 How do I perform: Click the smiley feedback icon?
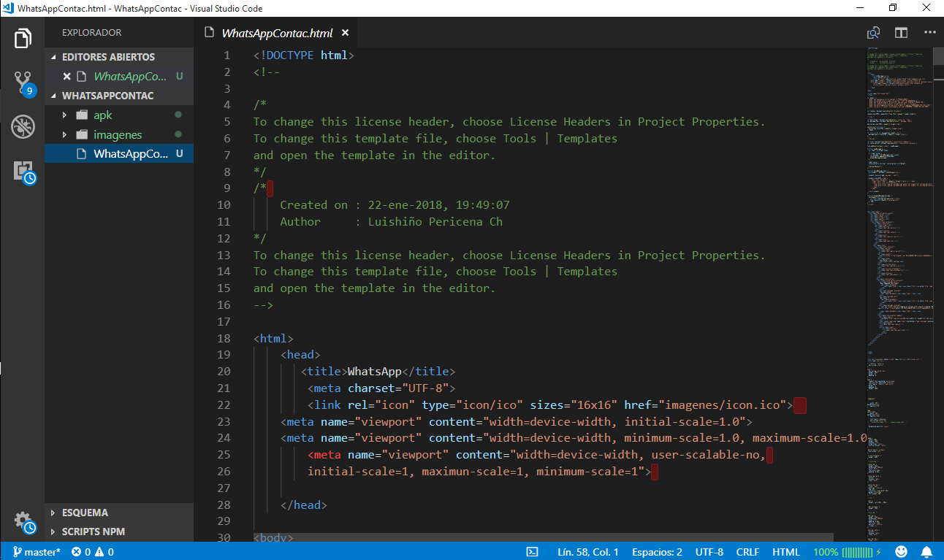[x=902, y=552]
